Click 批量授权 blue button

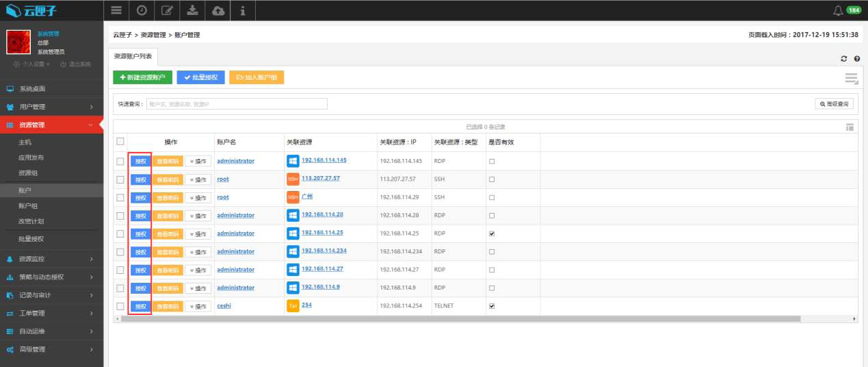201,78
